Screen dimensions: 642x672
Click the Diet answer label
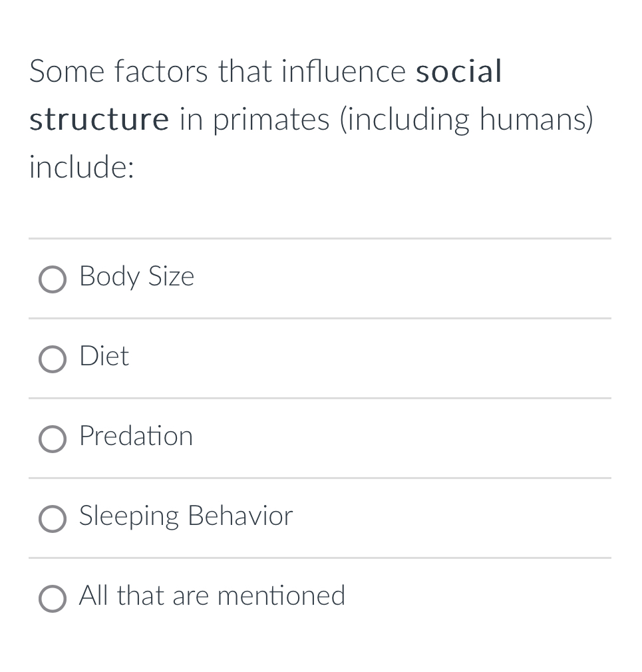tap(104, 357)
